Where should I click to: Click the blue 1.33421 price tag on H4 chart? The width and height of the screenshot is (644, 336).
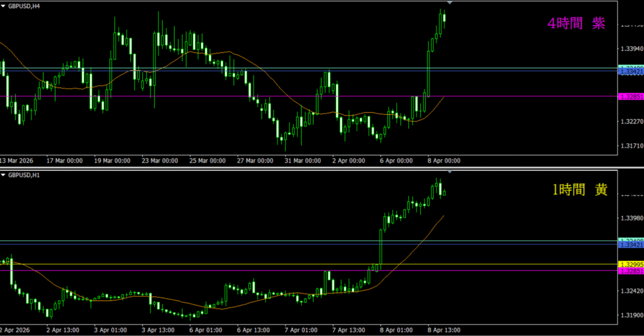(x=631, y=72)
